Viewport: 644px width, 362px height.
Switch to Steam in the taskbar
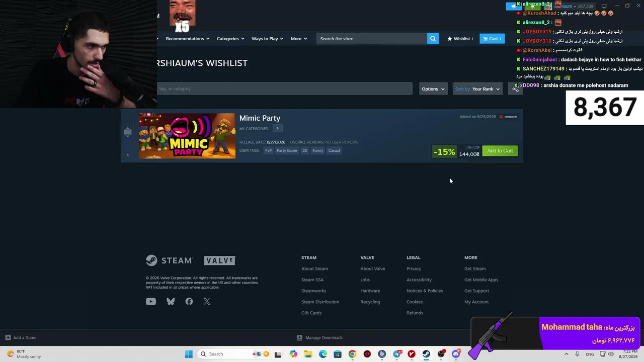click(426, 354)
